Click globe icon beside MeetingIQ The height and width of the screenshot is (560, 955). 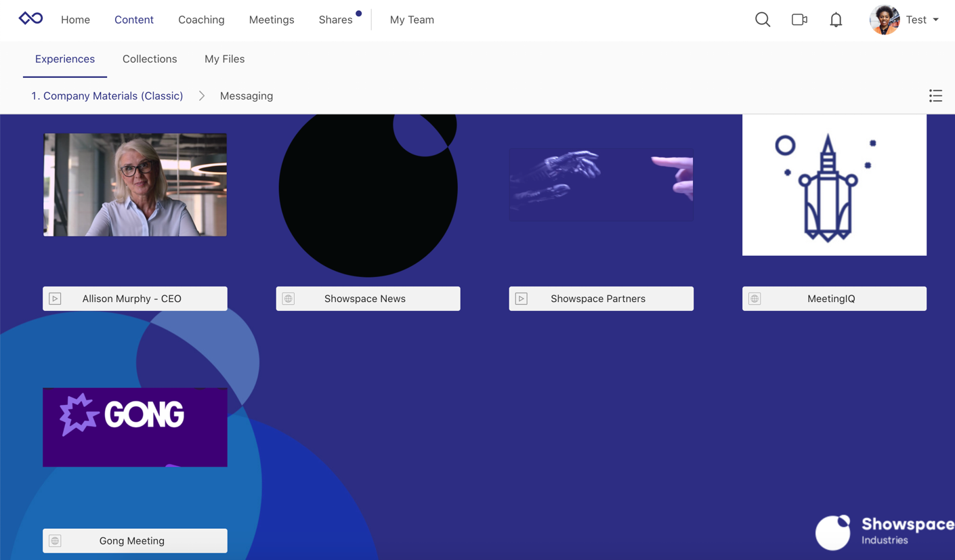tap(755, 299)
